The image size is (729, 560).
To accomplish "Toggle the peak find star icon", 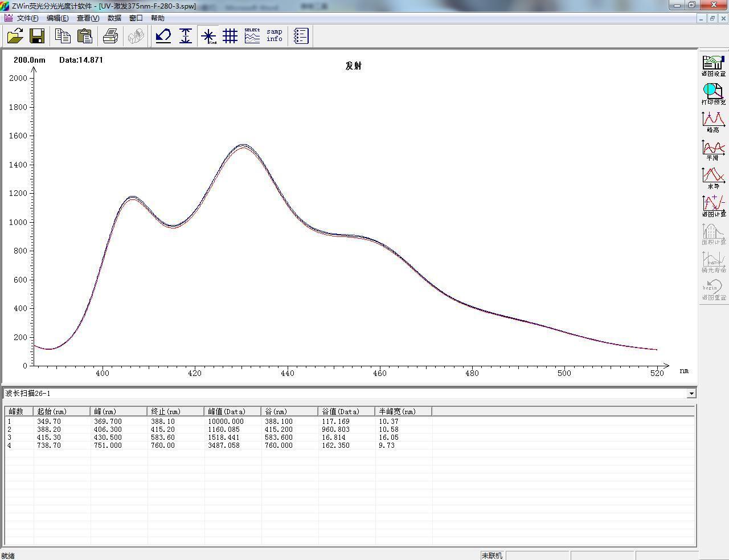I will (208, 36).
